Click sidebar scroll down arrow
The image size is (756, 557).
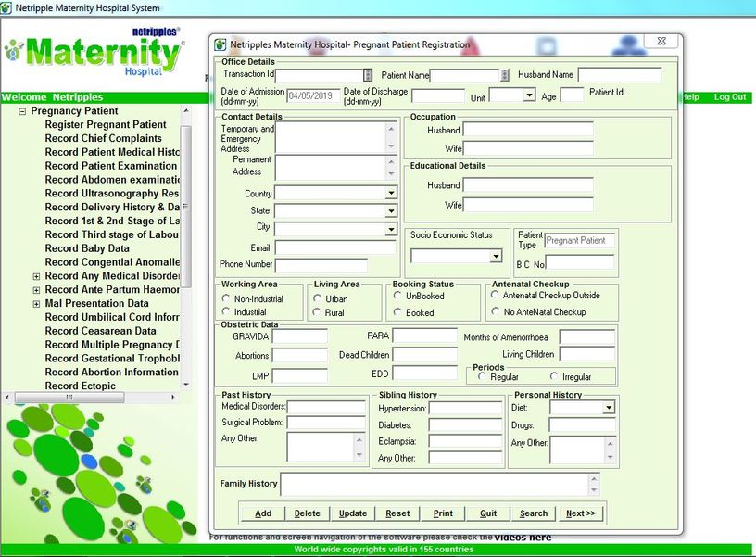pyautogui.click(x=186, y=385)
